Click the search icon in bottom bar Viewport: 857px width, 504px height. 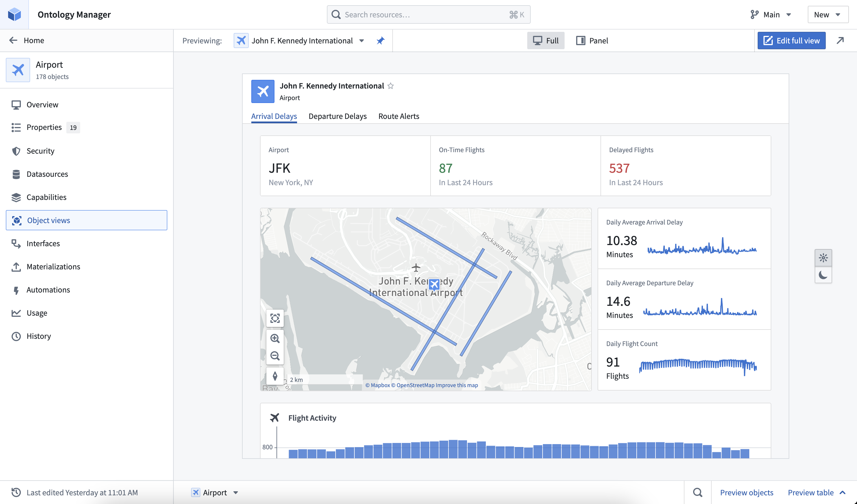click(697, 492)
